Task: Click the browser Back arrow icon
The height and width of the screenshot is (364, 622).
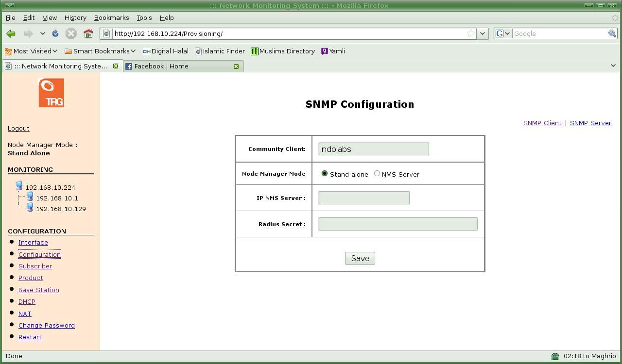Action: tap(11, 33)
